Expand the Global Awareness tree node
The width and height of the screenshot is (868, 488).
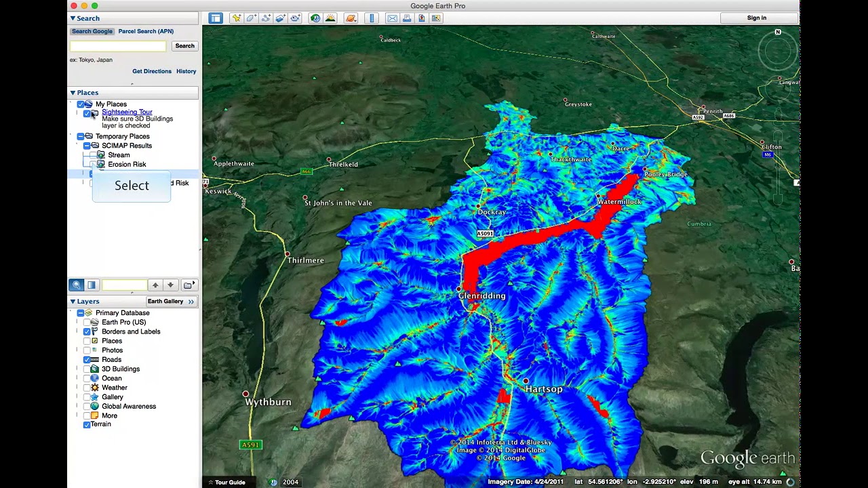coord(77,407)
